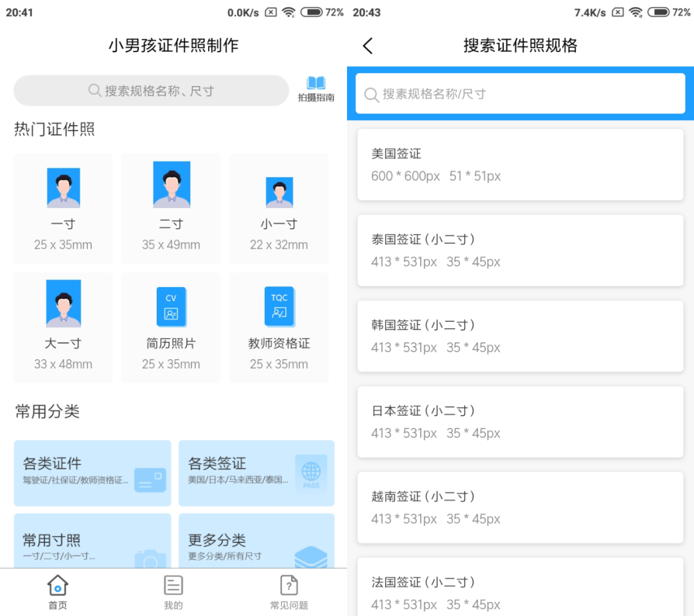Choose the 日本签证 (小二寸) spec
This screenshot has height=616, width=694.
520,422
